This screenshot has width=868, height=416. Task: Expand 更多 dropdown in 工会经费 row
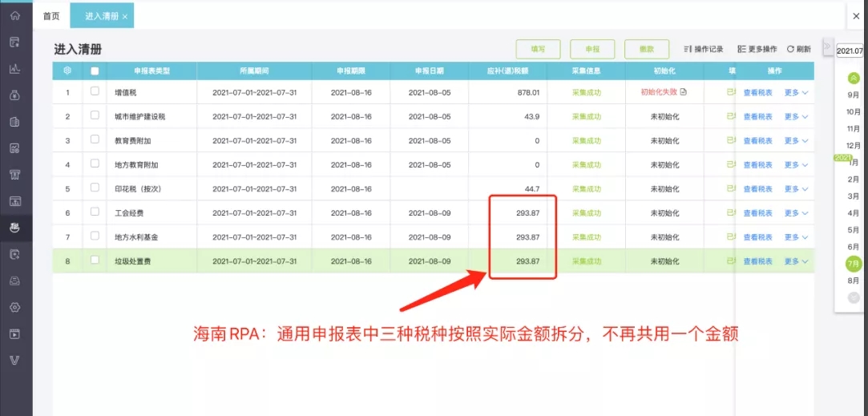(x=796, y=212)
